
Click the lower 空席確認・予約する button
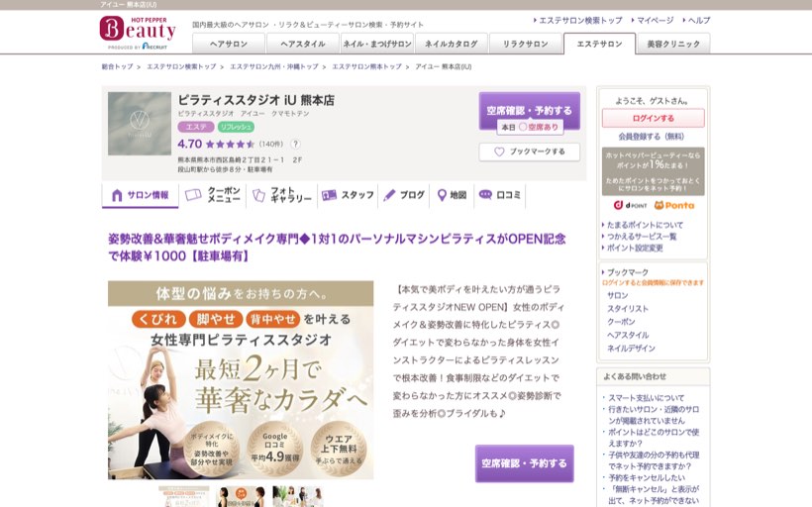pos(525,463)
